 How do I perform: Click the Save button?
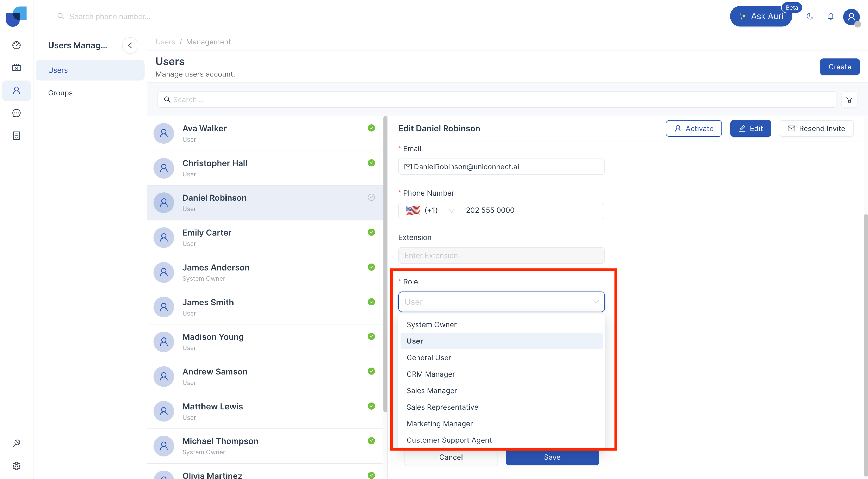click(x=552, y=457)
